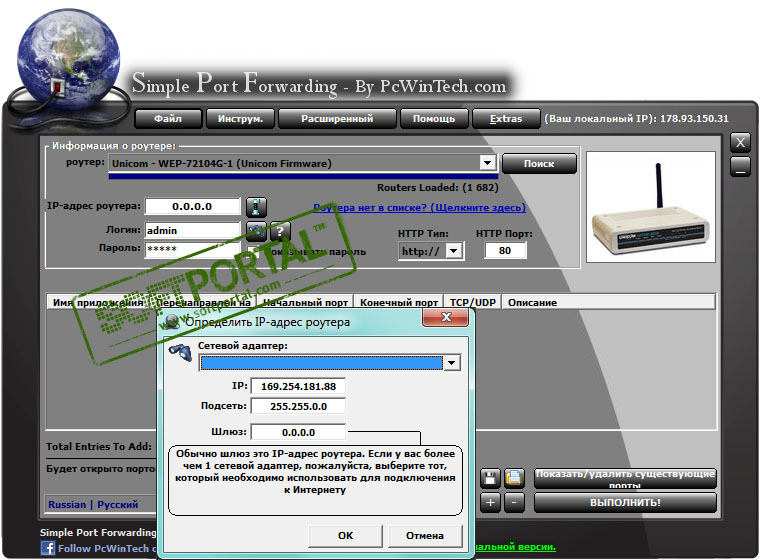Screen dimensions: 760x560
Task: Click the Описание column header
Action: click(x=608, y=302)
